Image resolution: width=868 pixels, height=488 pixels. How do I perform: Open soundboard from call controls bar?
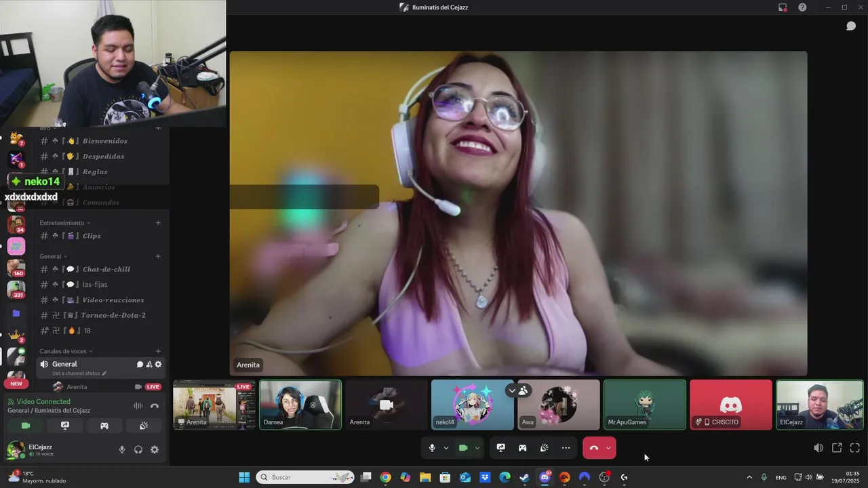tap(545, 448)
